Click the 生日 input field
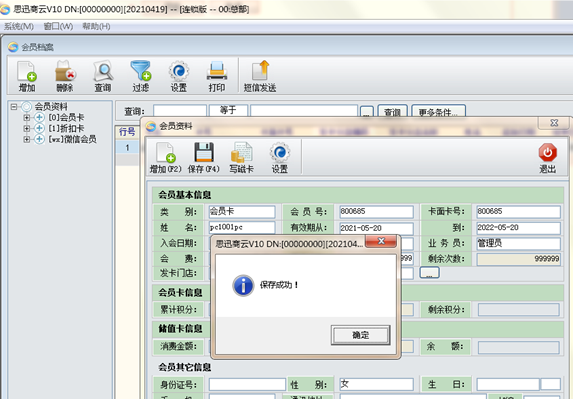This screenshot has width=573, height=399. tap(508, 384)
